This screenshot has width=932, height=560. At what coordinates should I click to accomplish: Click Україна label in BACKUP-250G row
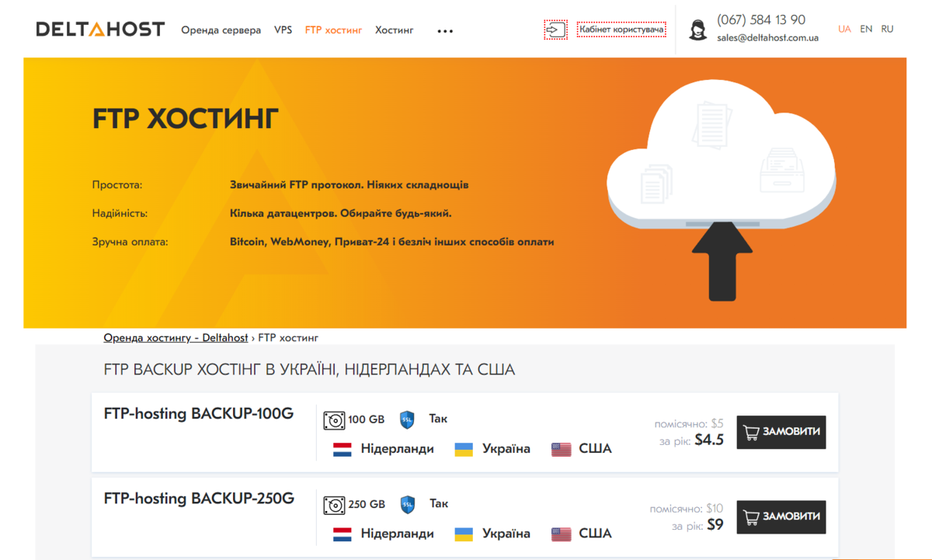click(x=506, y=534)
